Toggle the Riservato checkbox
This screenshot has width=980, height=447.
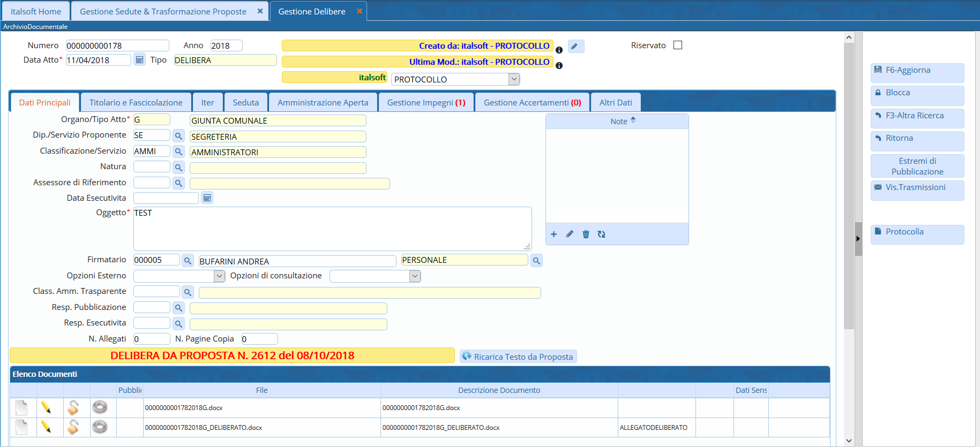tap(678, 46)
